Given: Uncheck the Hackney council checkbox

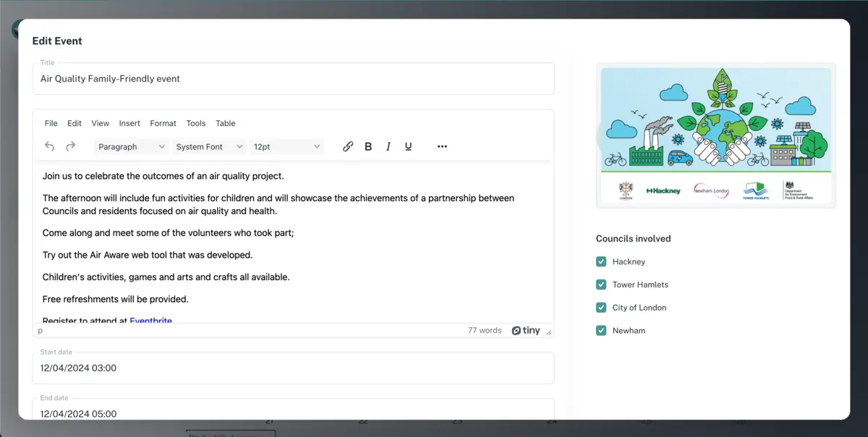Looking at the screenshot, I should coord(601,261).
